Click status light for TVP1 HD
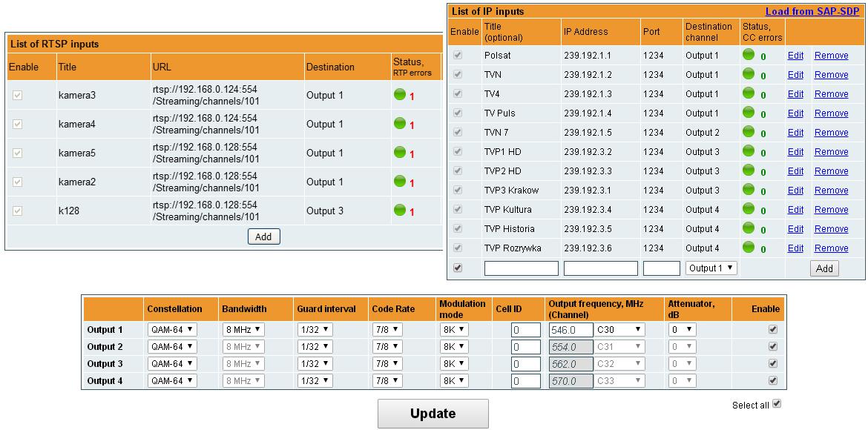Viewport: 868px width, 430px height. pyautogui.click(x=749, y=151)
